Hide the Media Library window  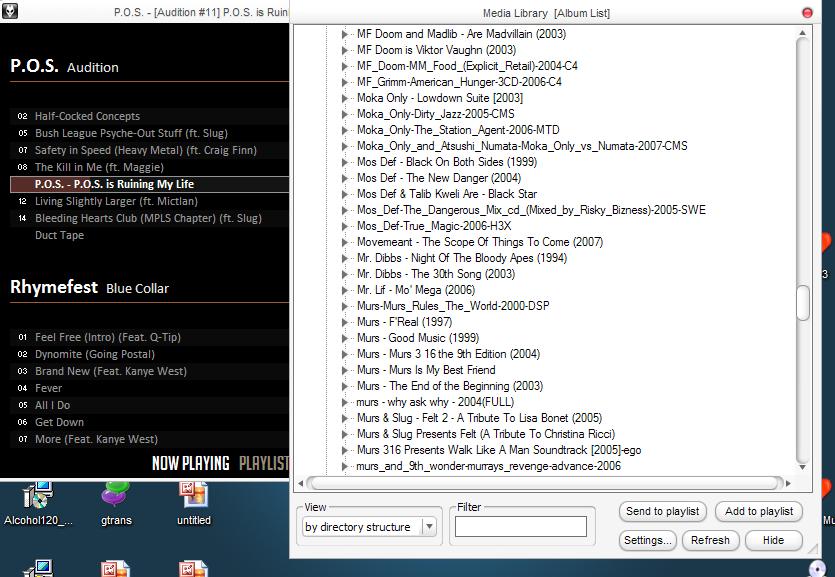tap(773, 540)
